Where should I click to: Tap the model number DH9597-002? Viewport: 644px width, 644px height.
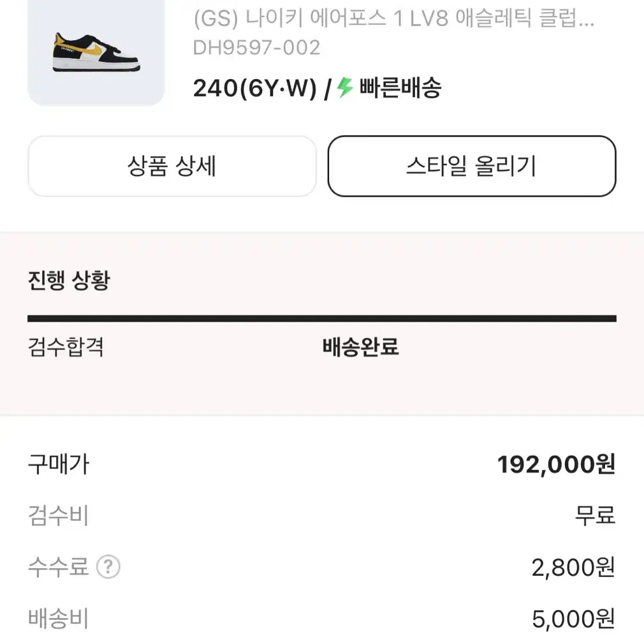pyautogui.click(x=256, y=48)
